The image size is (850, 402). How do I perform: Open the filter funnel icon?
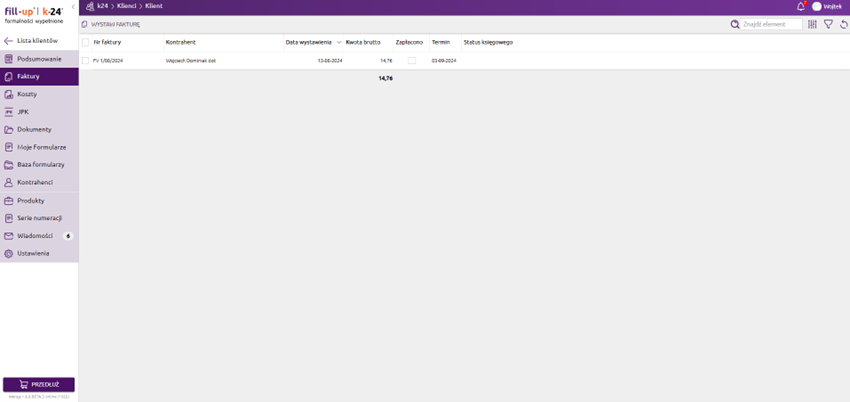tap(828, 24)
